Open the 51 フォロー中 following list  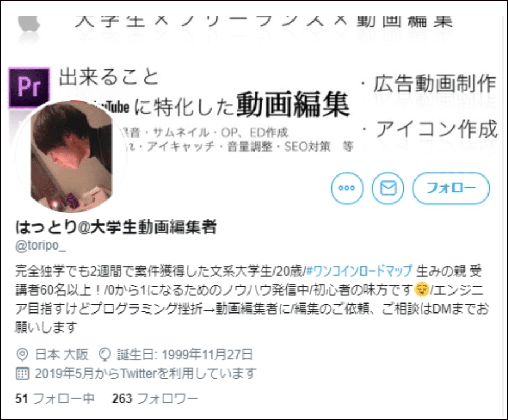coord(55,398)
